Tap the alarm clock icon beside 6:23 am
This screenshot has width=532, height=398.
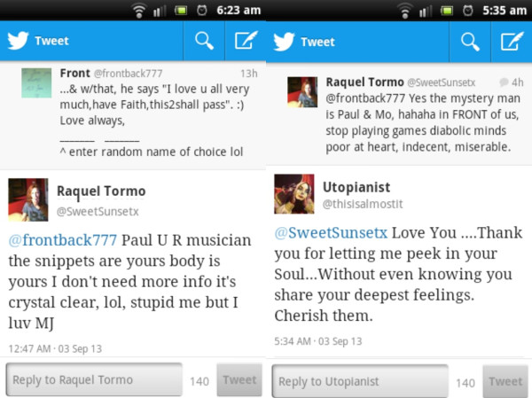click(202, 10)
